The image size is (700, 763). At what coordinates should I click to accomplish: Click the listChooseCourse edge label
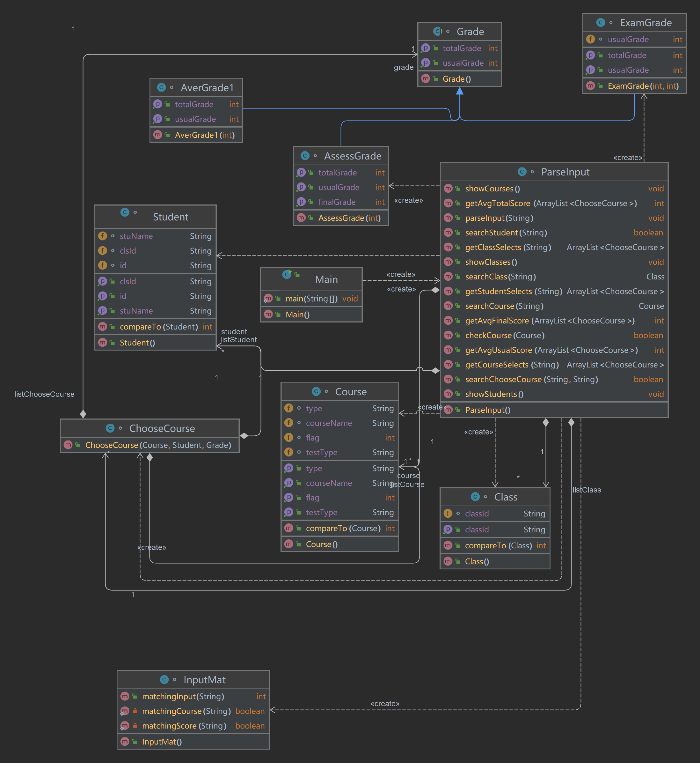coord(44,394)
